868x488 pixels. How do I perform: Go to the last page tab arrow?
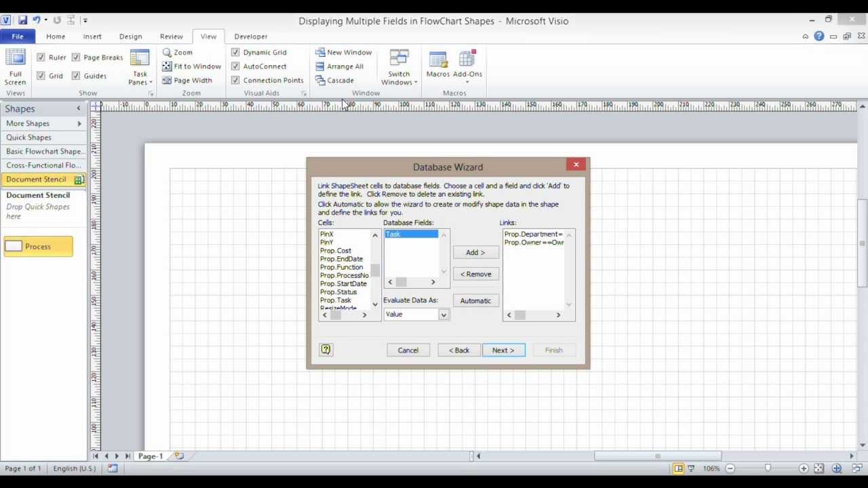click(x=127, y=456)
